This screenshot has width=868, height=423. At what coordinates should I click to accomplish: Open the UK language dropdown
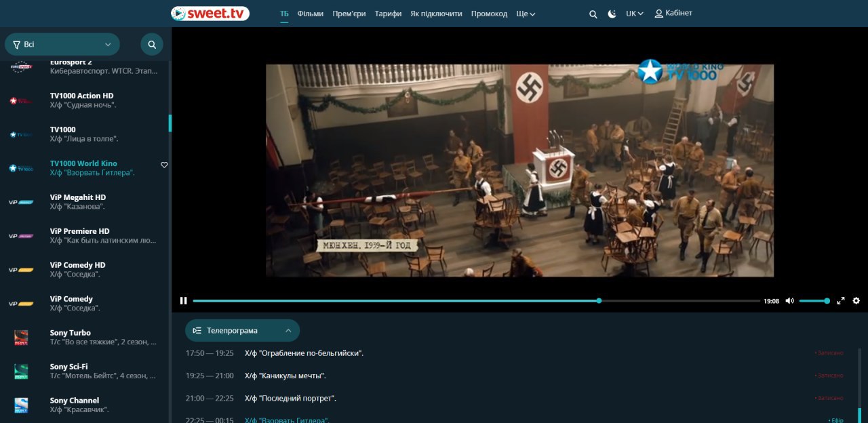[635, 14]
